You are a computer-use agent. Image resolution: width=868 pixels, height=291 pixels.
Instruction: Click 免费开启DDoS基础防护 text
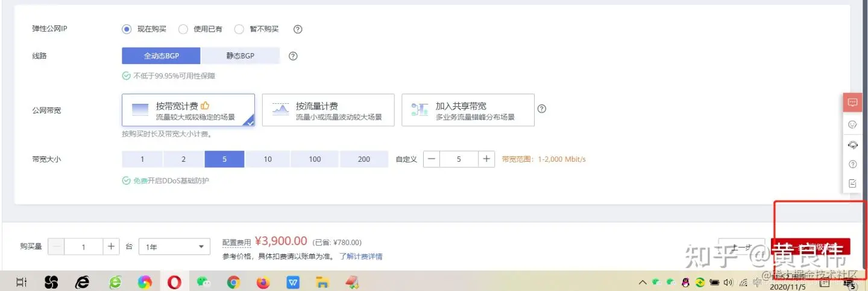[x=171, y=181]
